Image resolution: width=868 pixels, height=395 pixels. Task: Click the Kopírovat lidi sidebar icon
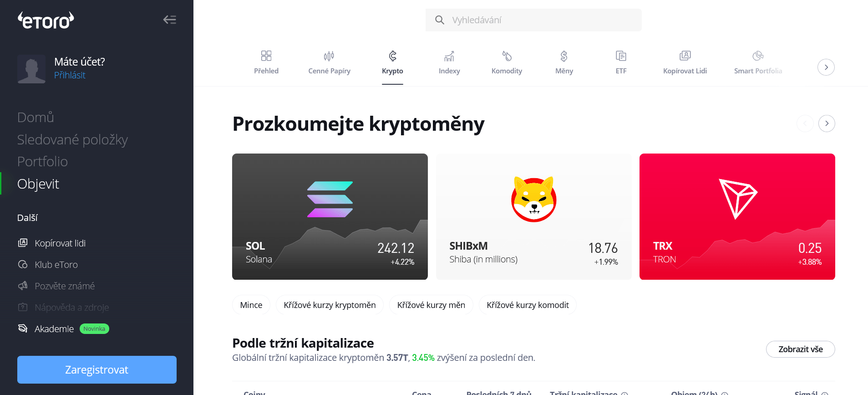tap(23, 243)
